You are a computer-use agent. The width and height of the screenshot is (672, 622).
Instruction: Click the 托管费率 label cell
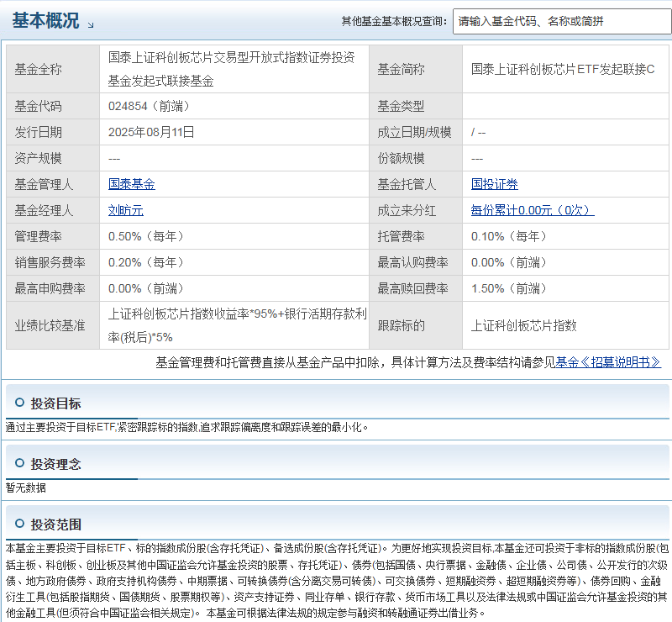pos(416,236)
